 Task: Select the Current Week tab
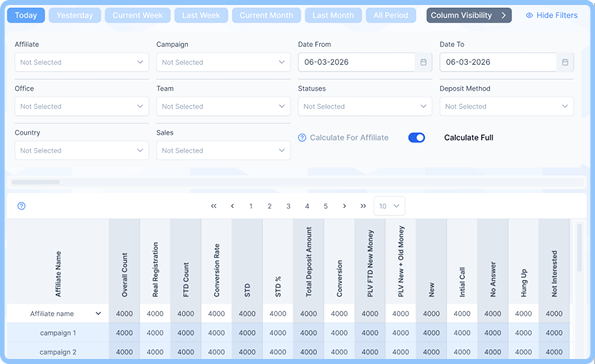(x=138, y=16)
